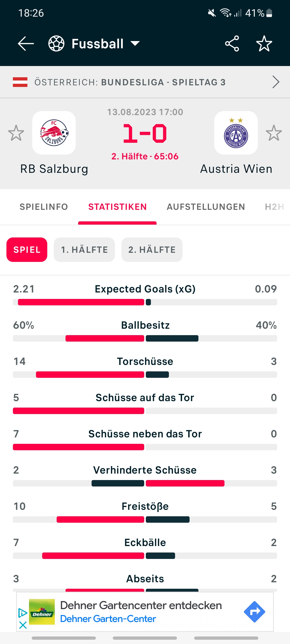Tap the Austrian flag icon

20,82
